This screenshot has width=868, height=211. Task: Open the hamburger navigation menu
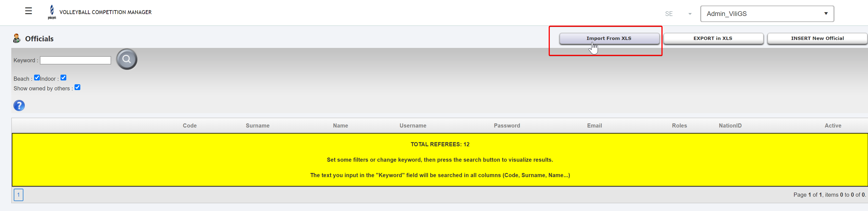(x=29, y=11)
